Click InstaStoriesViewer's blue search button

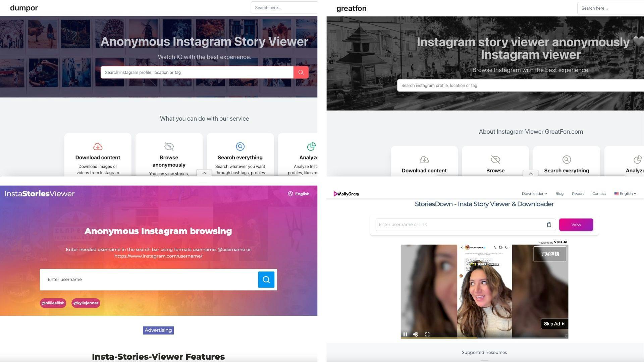[266, 280]
